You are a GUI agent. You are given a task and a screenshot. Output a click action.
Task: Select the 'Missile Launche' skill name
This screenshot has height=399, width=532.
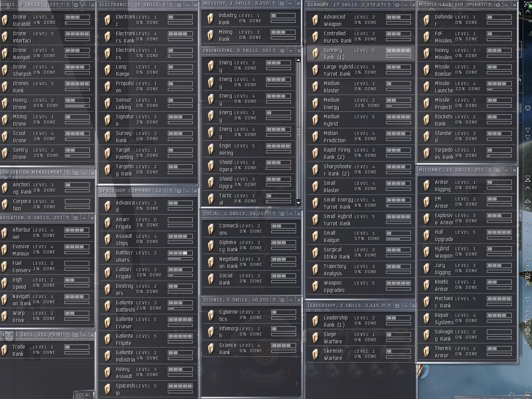[444, 87]
